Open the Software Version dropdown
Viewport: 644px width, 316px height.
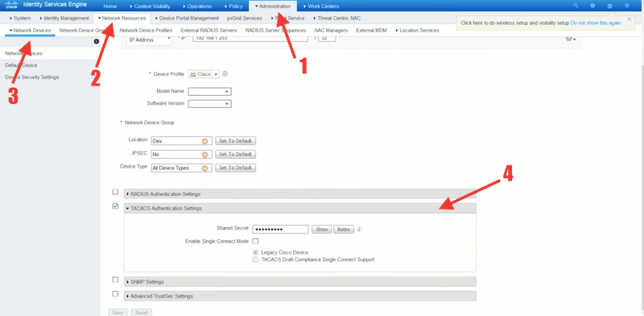click(209, 104)
